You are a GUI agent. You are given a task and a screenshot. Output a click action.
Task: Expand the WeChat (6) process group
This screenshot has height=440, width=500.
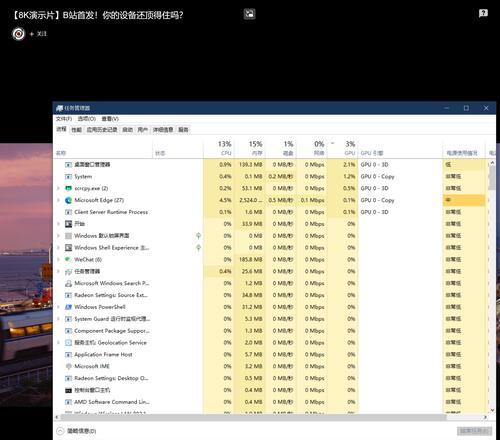pos(58,259)
